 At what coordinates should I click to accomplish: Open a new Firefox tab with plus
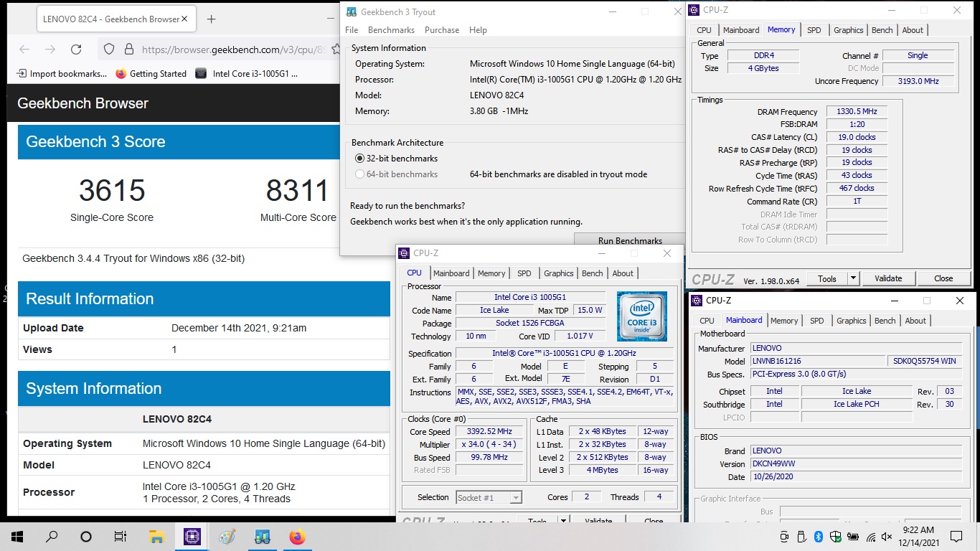pyautogui.click(x=211, y=19)
